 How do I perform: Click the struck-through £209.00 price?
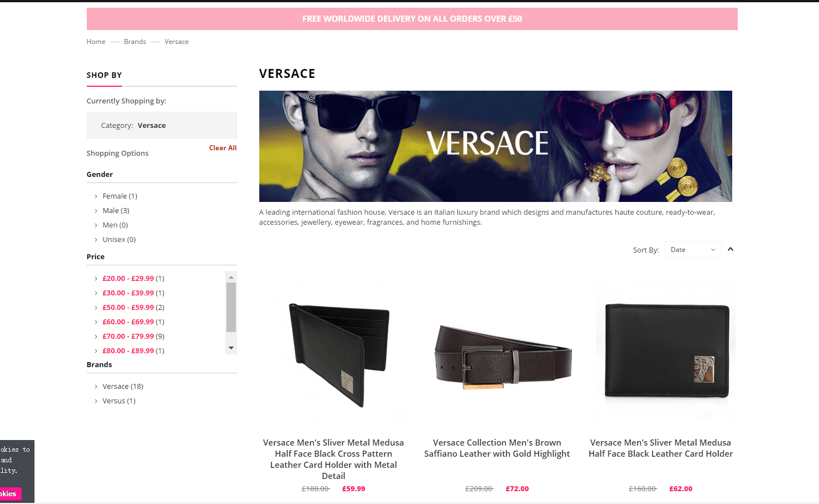(x=480, y=489)
